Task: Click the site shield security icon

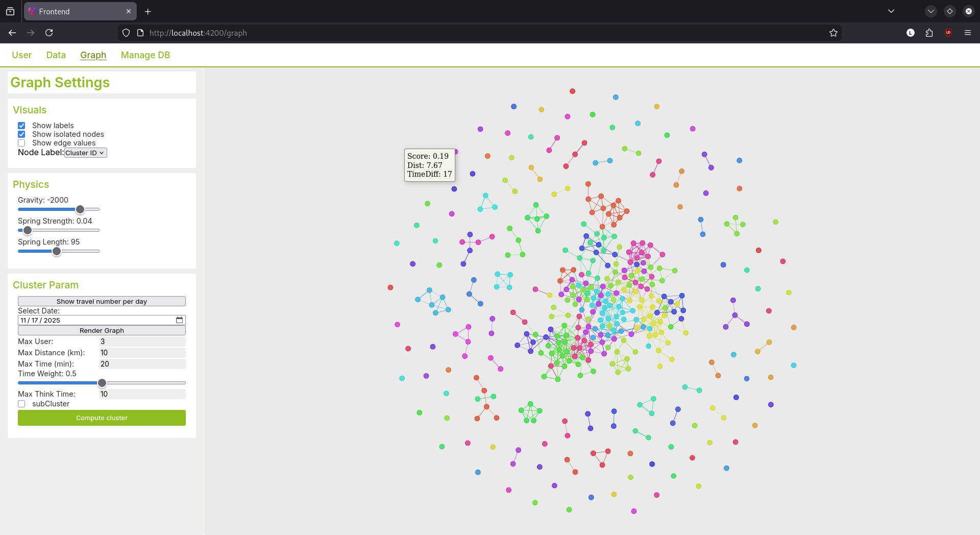Action: pyautogui.click(x=126, y=33)
